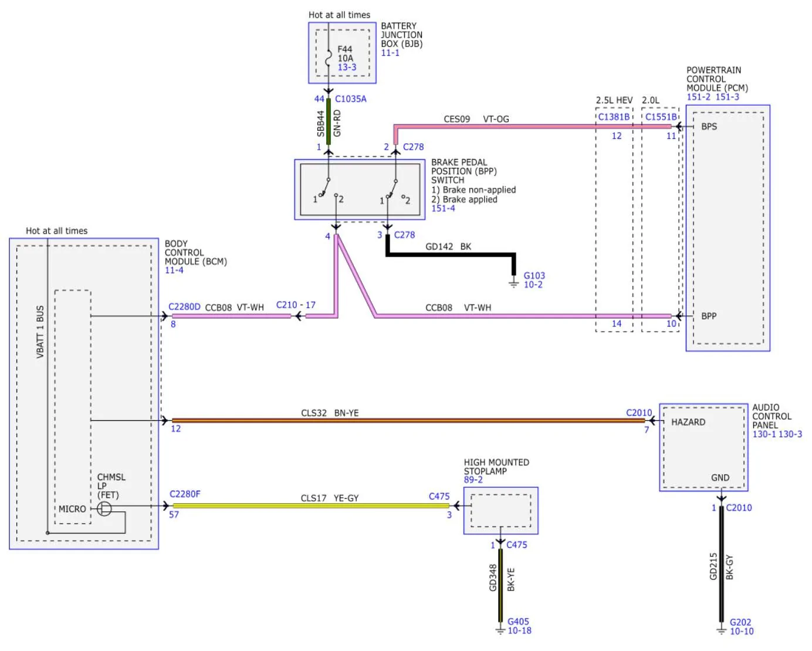The image size is (812, 651).
Task: Open the 89-2 stoplamp page link
Action: [x=473, y=480]
